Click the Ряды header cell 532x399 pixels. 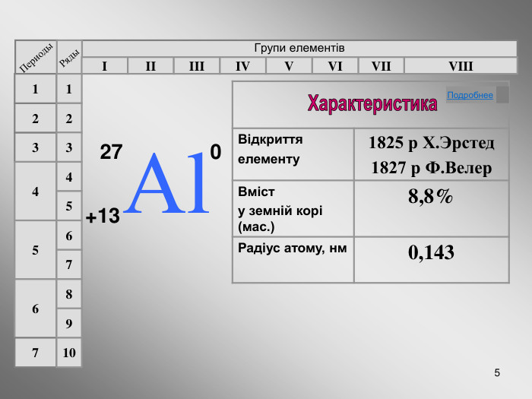tap(69, 57)
